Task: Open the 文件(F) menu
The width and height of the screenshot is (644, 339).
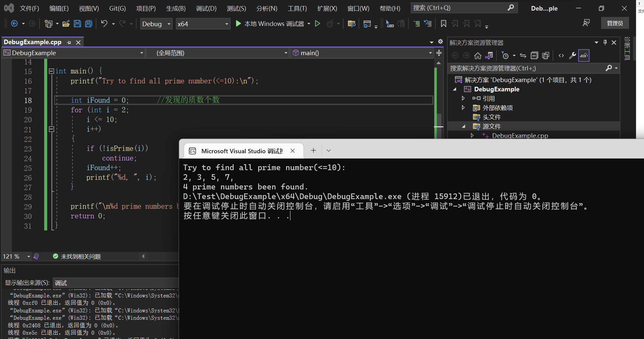Action: point(30,8)
